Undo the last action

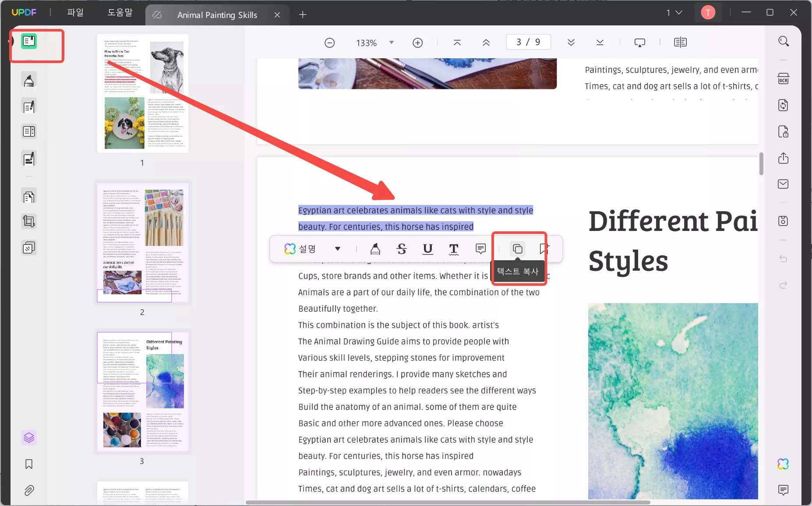(x=784, y=259)
